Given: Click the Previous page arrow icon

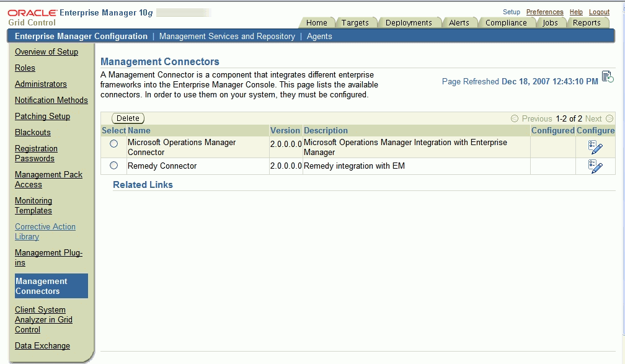Looking at the screenshot, I should [x=515, y=118].
